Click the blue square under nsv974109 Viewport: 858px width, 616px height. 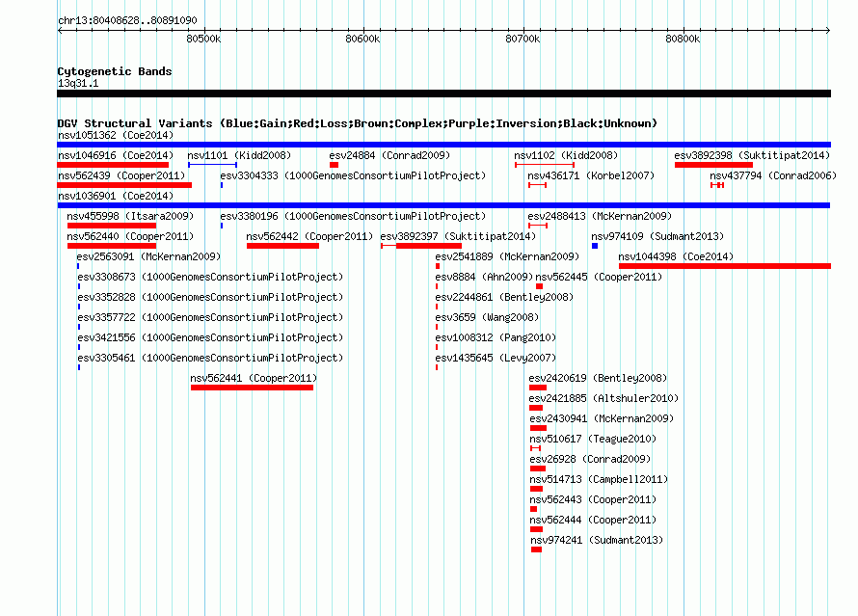tap(595, 246)
